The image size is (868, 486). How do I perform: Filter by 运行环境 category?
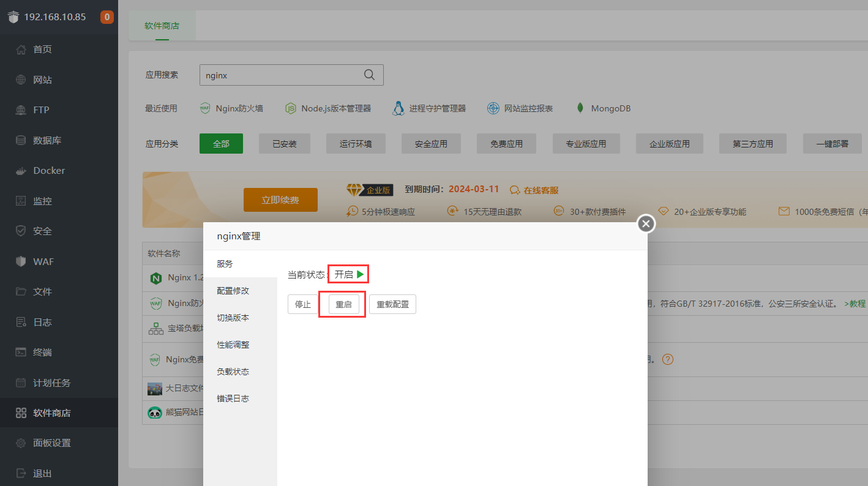tap(356, 144)
